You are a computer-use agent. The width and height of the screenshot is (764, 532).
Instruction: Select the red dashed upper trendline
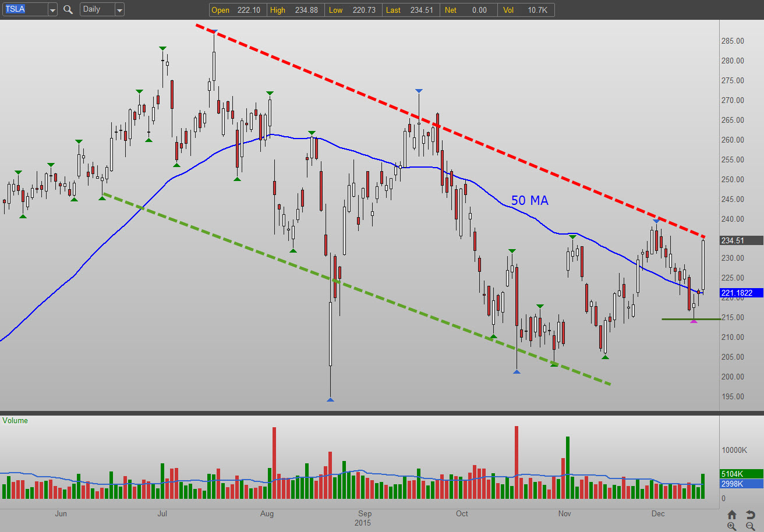coord(450,131)
